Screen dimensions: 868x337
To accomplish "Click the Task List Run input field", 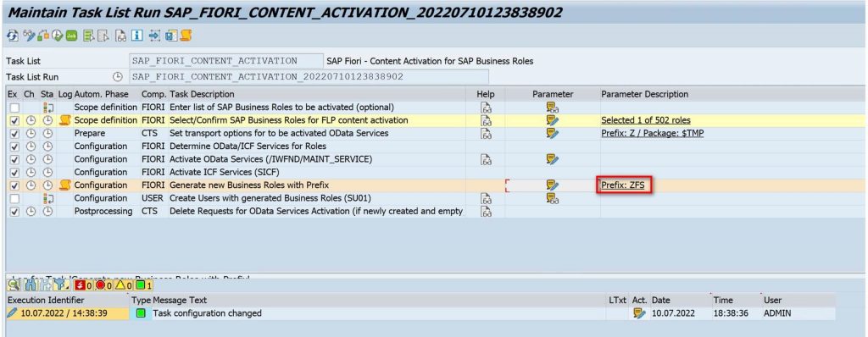I will (309, 76).
